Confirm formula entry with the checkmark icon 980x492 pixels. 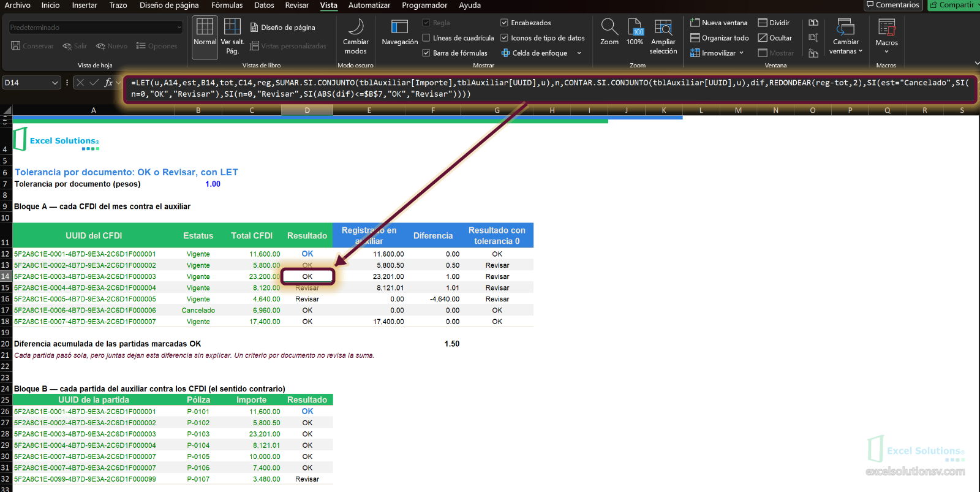[x=94, y=82]
